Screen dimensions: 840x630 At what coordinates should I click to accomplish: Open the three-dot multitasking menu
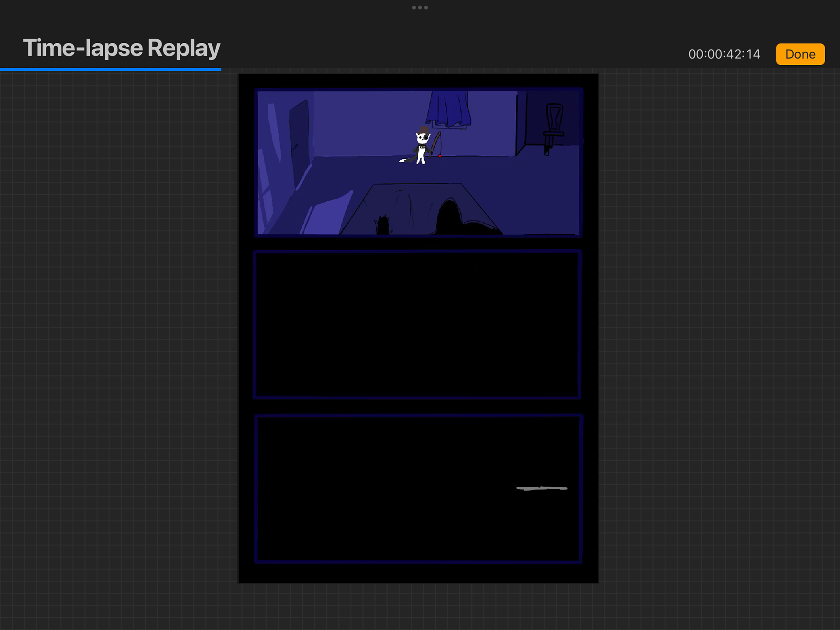click(x=420, y=7)
